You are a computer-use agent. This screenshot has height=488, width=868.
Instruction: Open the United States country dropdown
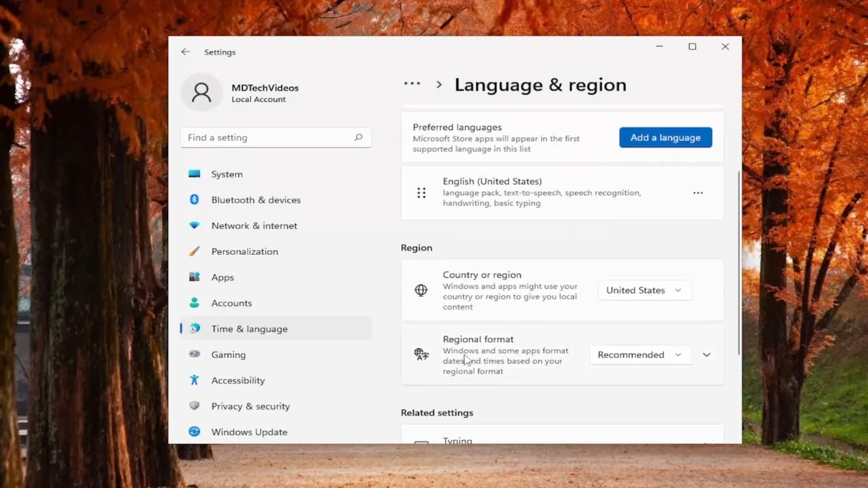[x=644, y=290]
